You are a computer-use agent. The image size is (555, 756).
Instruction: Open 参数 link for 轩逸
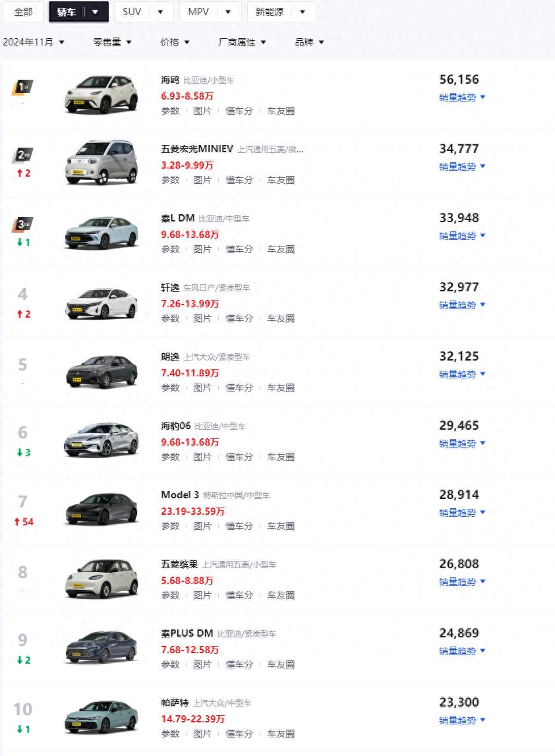(170, 318)
